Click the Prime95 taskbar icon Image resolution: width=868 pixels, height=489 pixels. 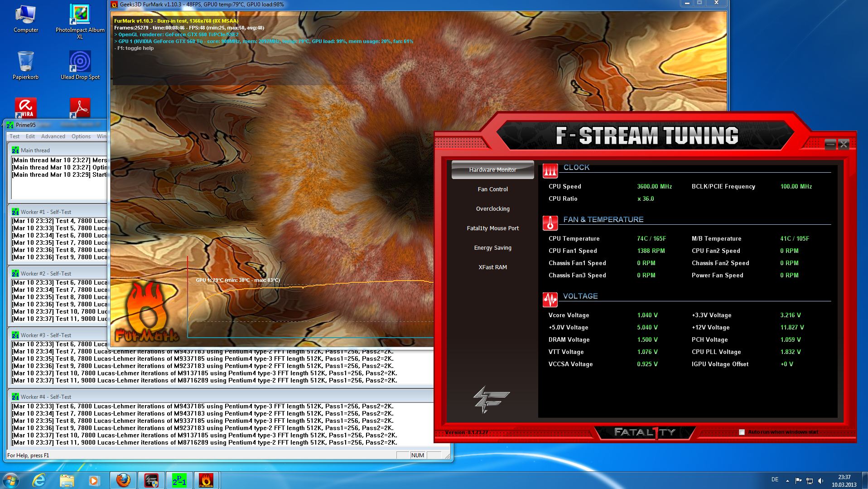click(x=179, y=480)
